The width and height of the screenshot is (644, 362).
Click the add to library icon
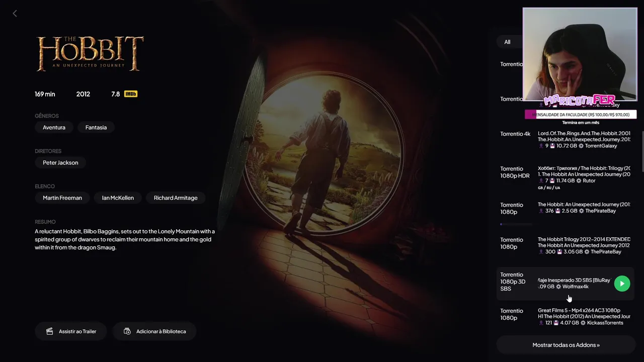127,331
